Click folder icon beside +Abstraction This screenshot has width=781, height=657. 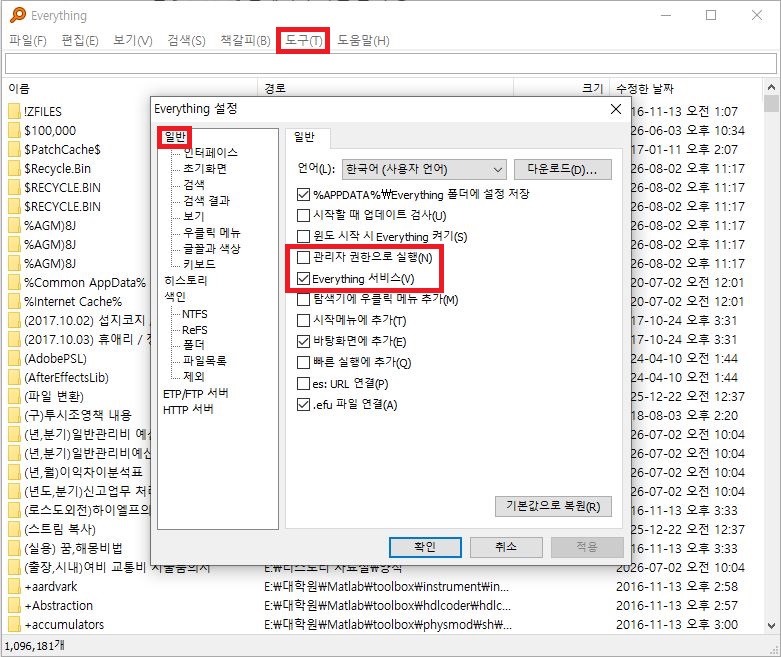[14, 605]
